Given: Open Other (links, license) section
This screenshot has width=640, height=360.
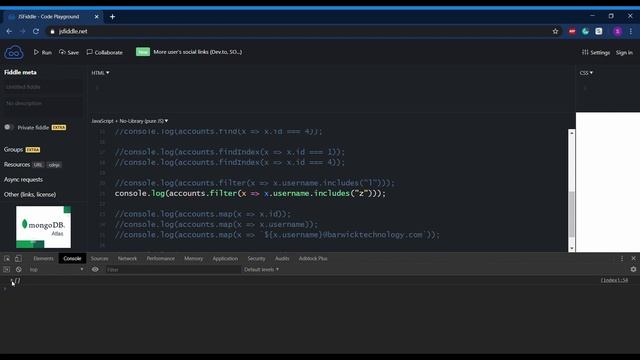Looking at the screenshot, I should pyautogui.click(x=30, y=194).
